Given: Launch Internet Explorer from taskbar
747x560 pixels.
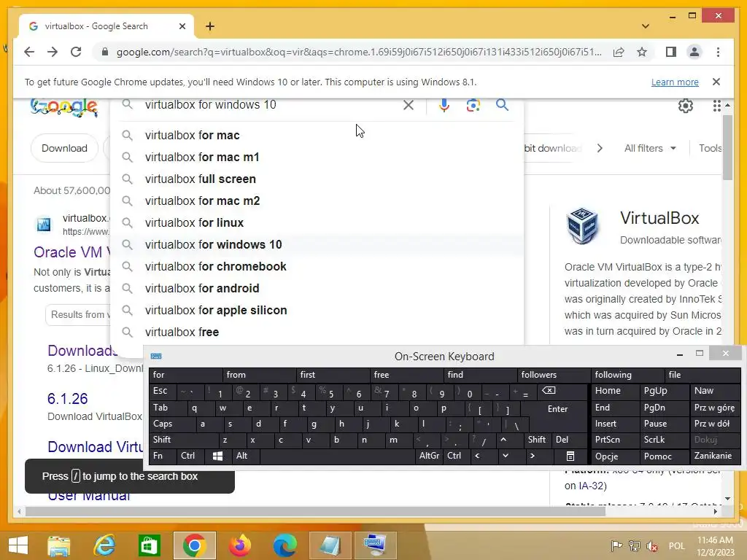Looking at the screenshot, I should [104, 545].
